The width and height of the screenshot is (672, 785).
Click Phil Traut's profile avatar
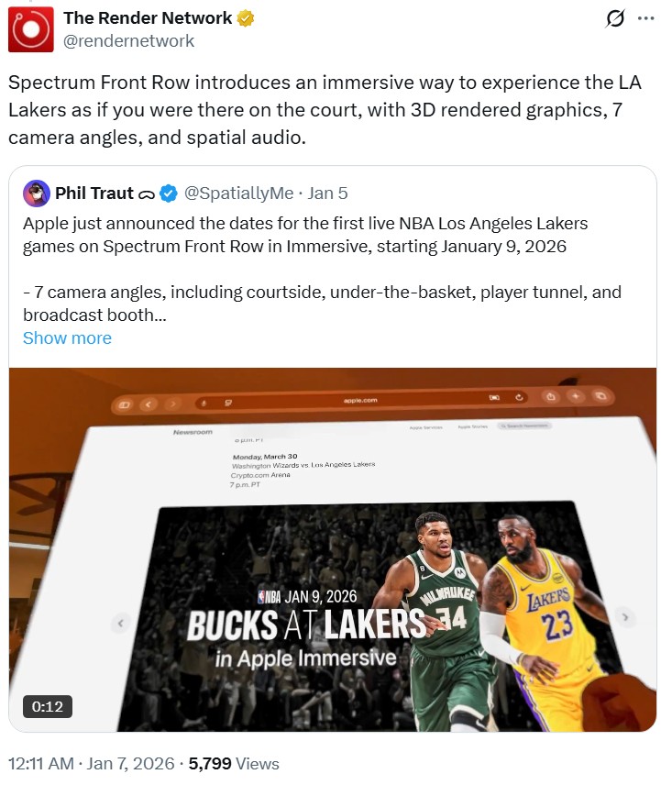click(36, 193)
